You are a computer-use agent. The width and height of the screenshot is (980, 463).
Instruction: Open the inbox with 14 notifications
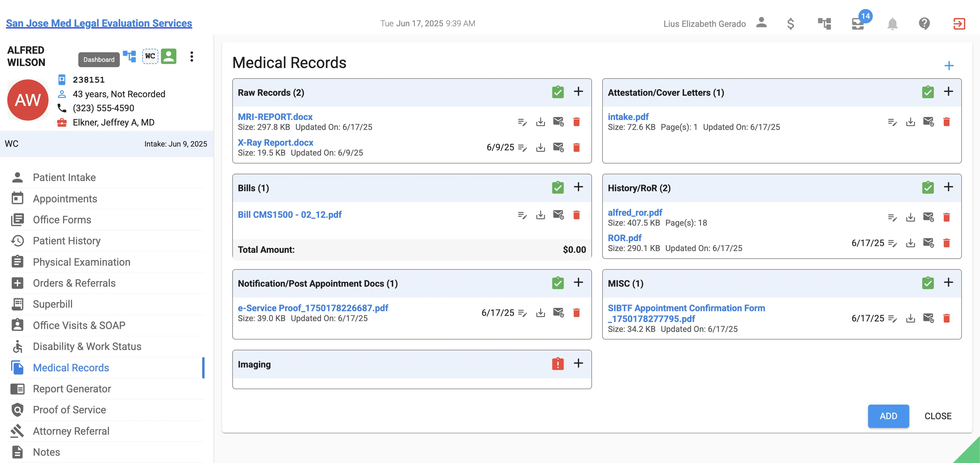point(858,24)
